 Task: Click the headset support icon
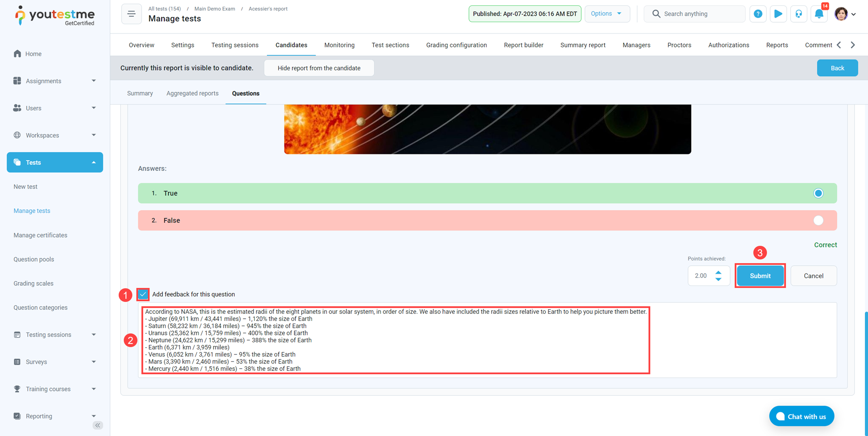click(799, 14)
